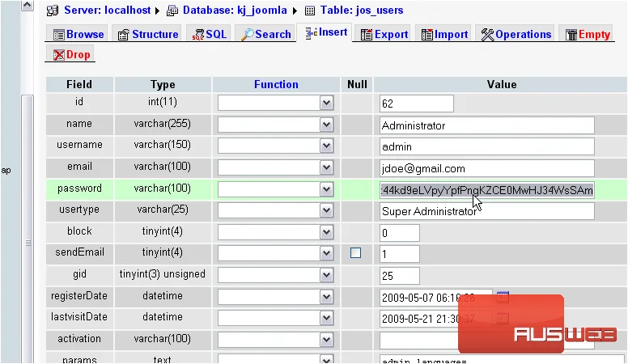Click the lastvisitDate value field

(x=435, y=319)
